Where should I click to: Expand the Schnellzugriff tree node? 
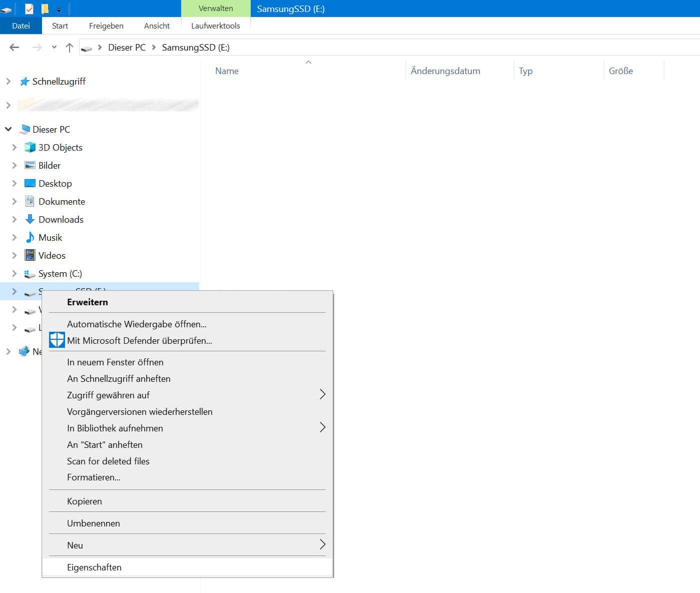[8, 81]
